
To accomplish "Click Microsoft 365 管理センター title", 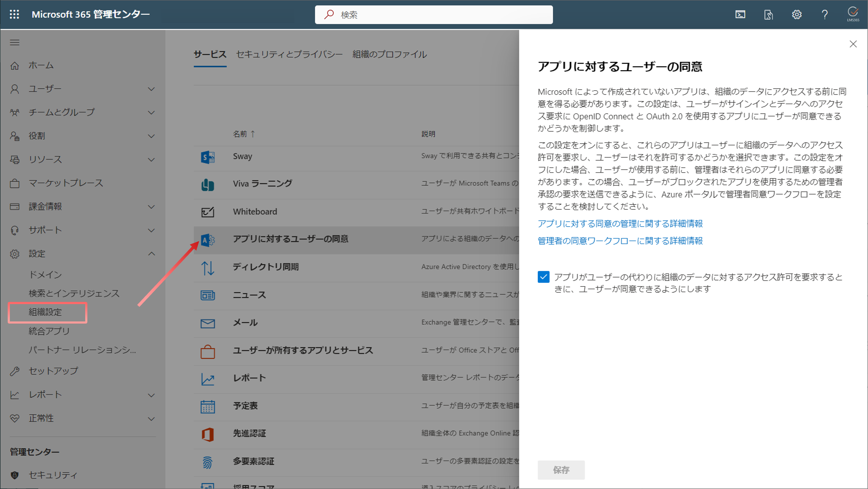I will [91, 14].
